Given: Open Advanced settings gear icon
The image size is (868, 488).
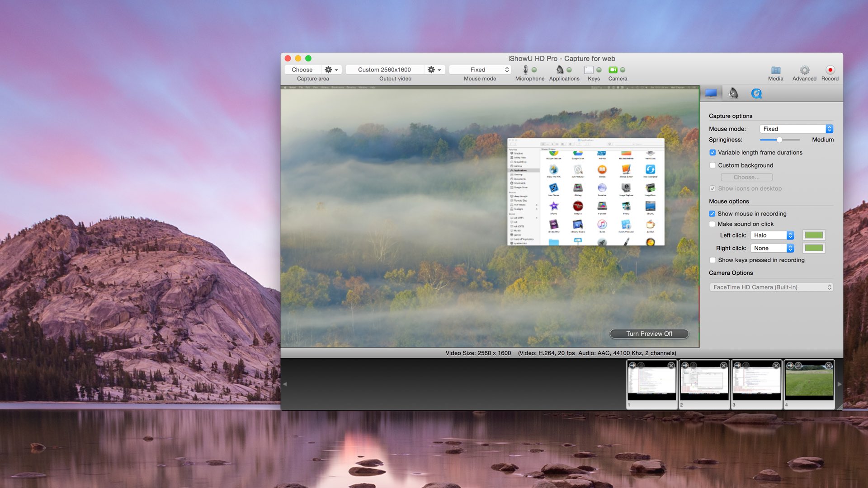Looking at the screenshot, I should pos(804,70).
